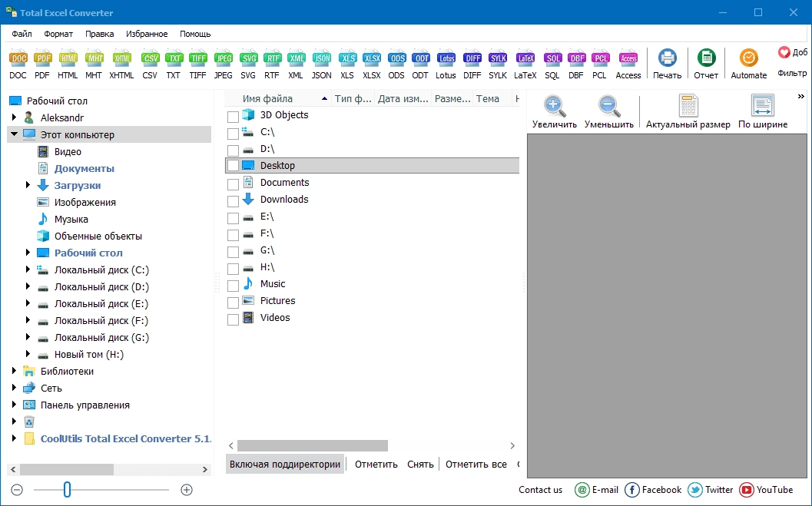Open the Automate scheduler

(749, 64)
